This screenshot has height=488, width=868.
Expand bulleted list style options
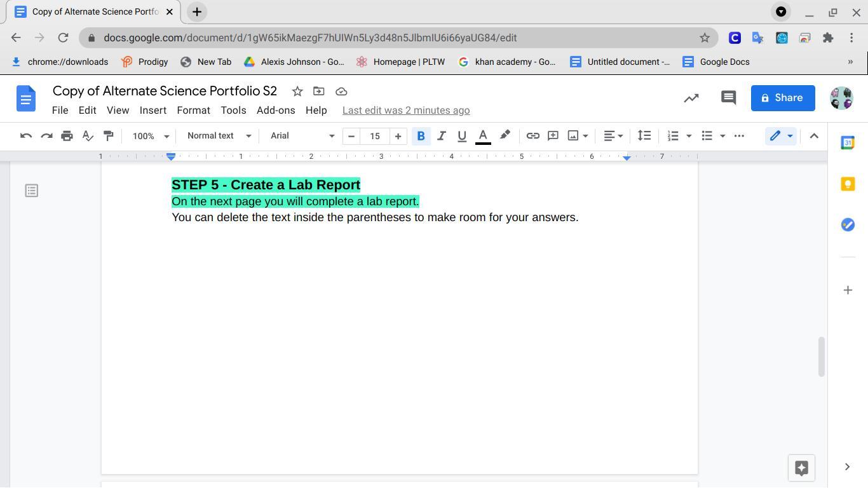(722, 135)
